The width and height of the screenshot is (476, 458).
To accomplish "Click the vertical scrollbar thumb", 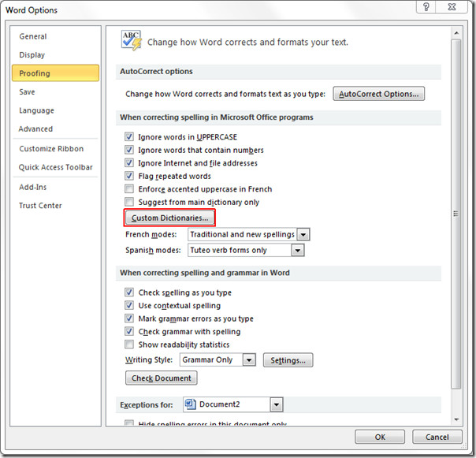I will point(456,214).
